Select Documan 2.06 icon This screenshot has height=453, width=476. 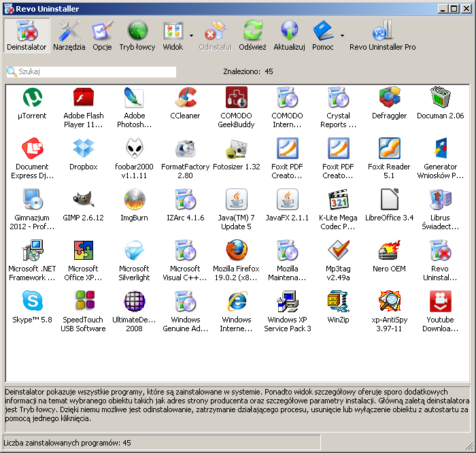tap(441, 98)
